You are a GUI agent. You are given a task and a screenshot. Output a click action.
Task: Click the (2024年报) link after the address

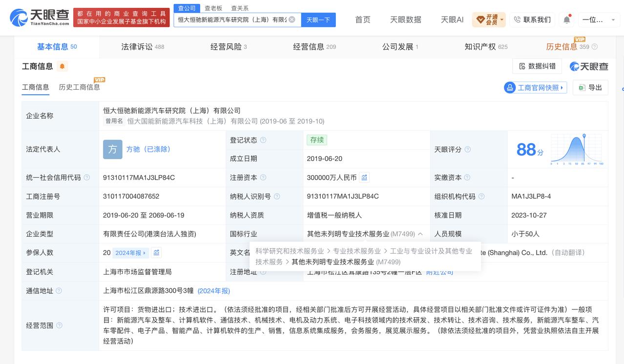tap(213, 291)
